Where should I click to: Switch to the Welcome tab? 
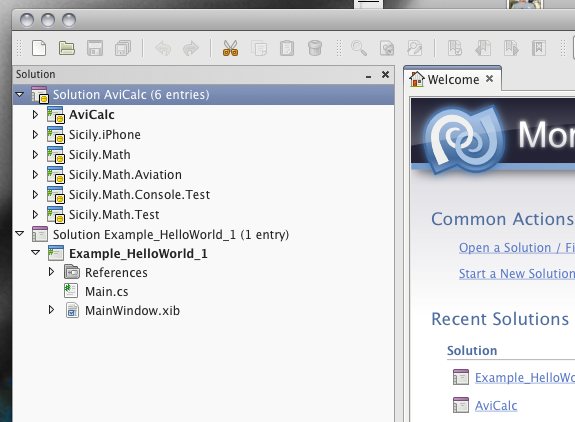pyautogui.click(x=453, y=79)
